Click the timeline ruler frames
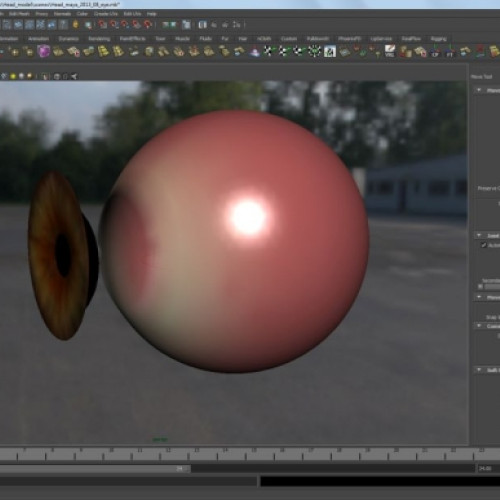The image size is (500, 500). (x=250, y=455)
